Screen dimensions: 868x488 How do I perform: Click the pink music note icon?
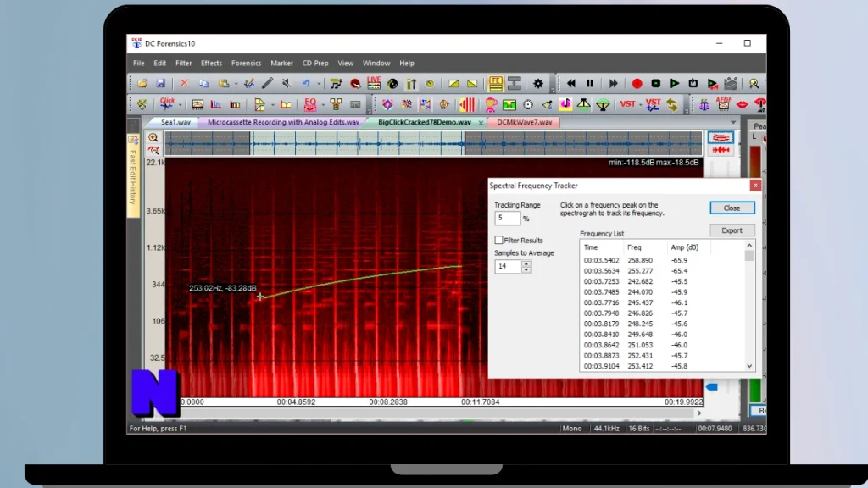(x=565, y=104)
